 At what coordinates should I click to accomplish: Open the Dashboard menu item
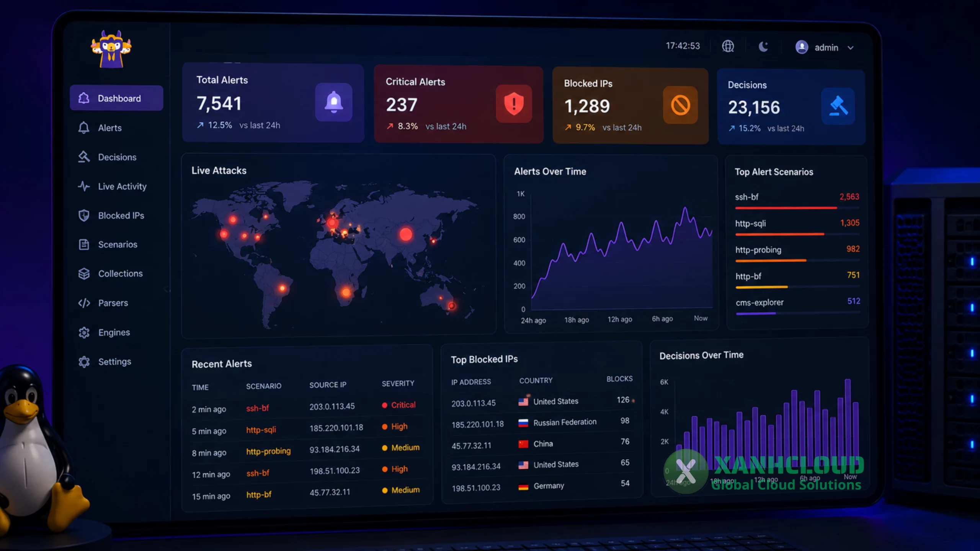pos(116,98)
